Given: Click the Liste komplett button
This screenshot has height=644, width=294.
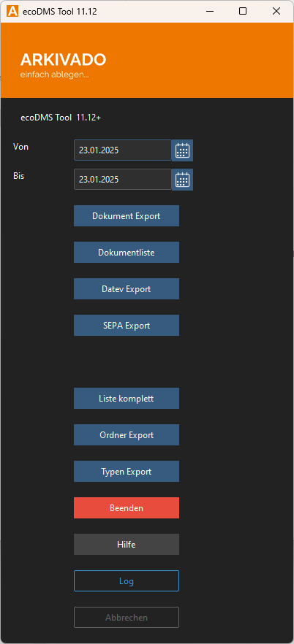Looking at the screenshot, I should click(x=127, y=399).
